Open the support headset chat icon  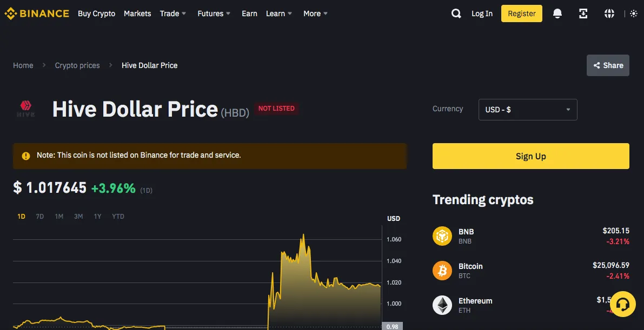(623, 304)
